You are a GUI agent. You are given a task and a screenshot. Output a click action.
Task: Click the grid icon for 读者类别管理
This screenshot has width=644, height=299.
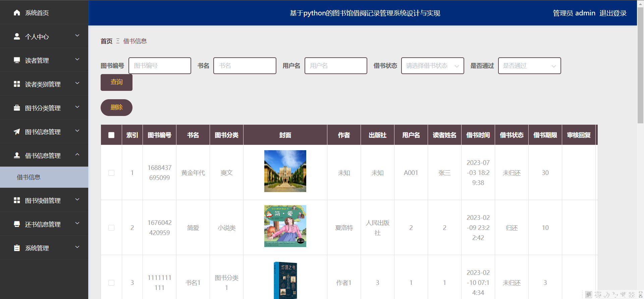pos(17,84)
